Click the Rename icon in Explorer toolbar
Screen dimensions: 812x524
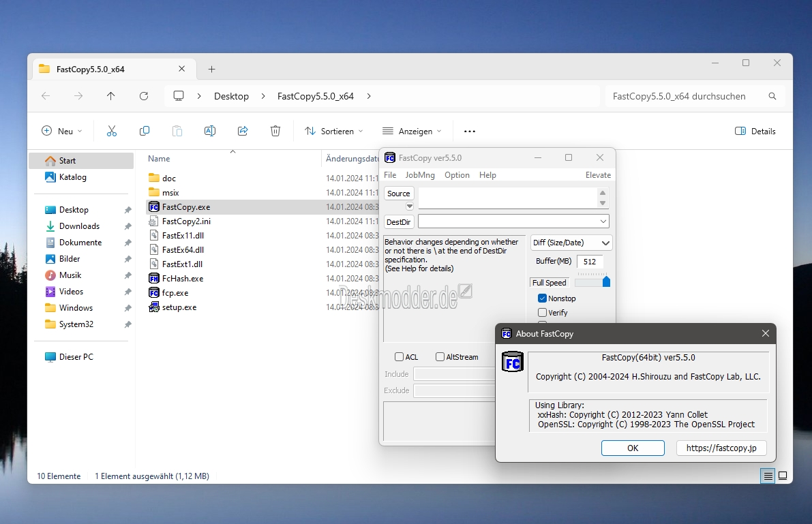coord(210,131)
